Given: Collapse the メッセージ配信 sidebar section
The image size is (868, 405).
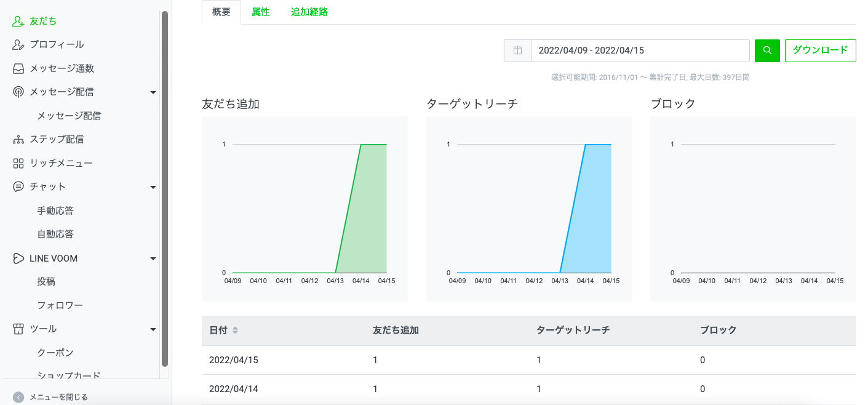Looking at the screenshot, I should (x=153, y=92).
